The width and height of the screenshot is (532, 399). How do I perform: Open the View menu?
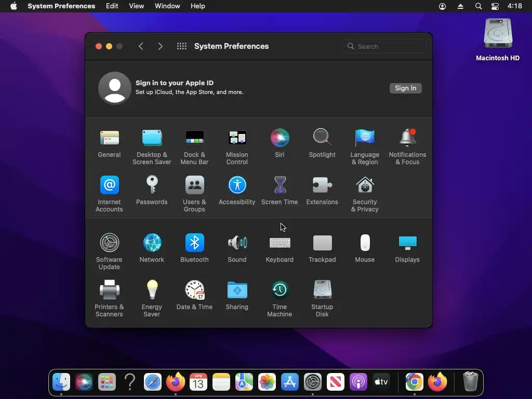tap(137, 6)
